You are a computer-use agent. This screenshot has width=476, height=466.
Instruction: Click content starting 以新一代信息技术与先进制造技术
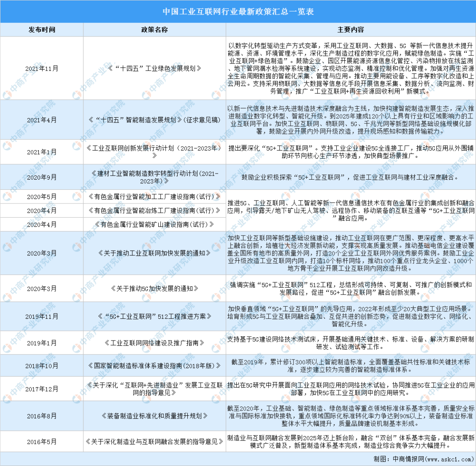(x=351, y=120)
